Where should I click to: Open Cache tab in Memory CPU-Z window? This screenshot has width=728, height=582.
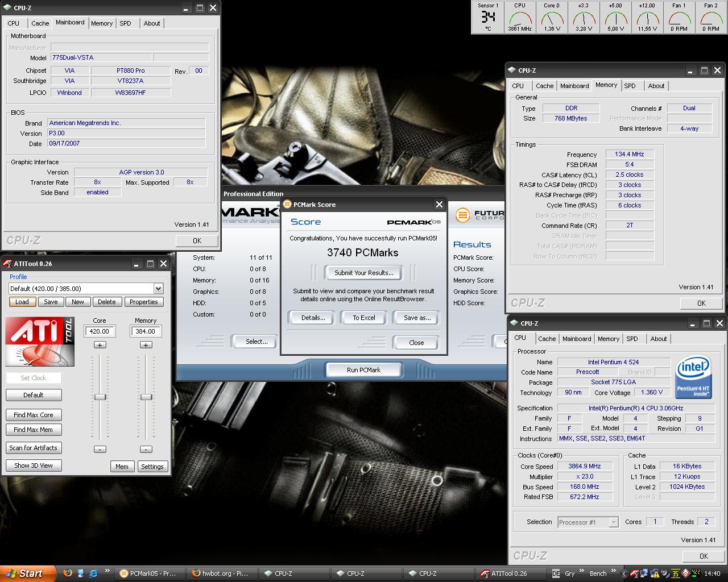click(x=544, y=86)
